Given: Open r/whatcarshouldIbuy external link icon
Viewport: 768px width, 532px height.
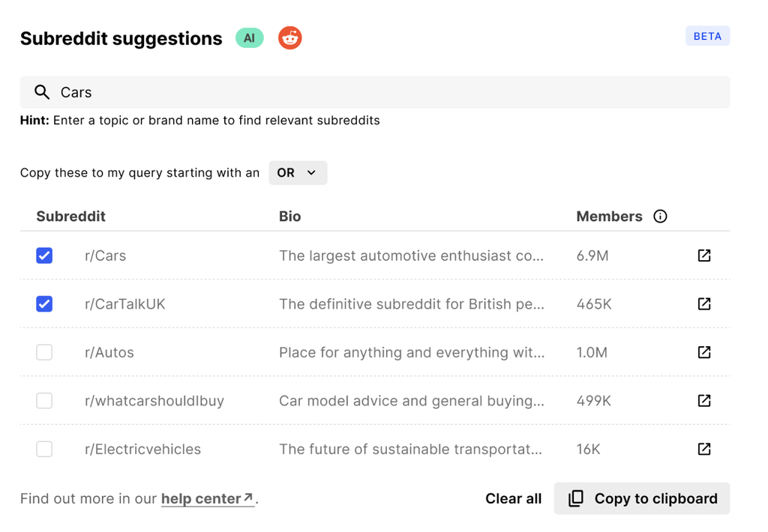Looking at the screenshot, I should 703,401.
